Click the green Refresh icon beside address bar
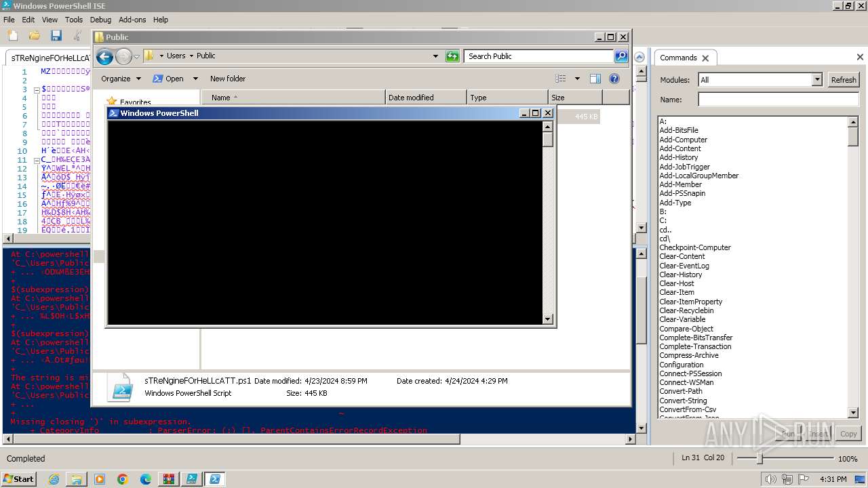 (x=452, y=56)
